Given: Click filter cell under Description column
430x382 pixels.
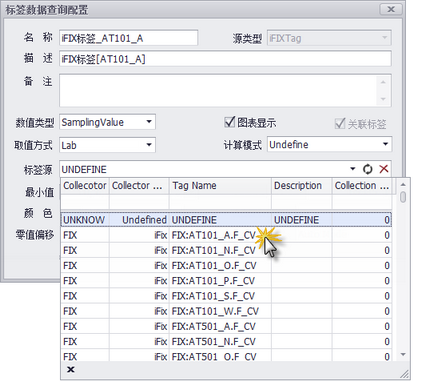Looking at the screenshot, I should pos(302,202).
